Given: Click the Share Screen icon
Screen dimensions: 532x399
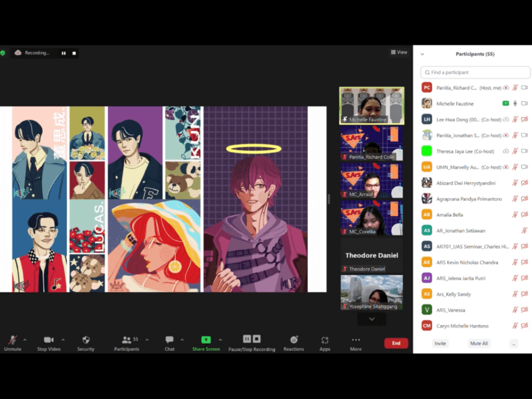Looking at the screenshot, I should (x=206, y=340).
